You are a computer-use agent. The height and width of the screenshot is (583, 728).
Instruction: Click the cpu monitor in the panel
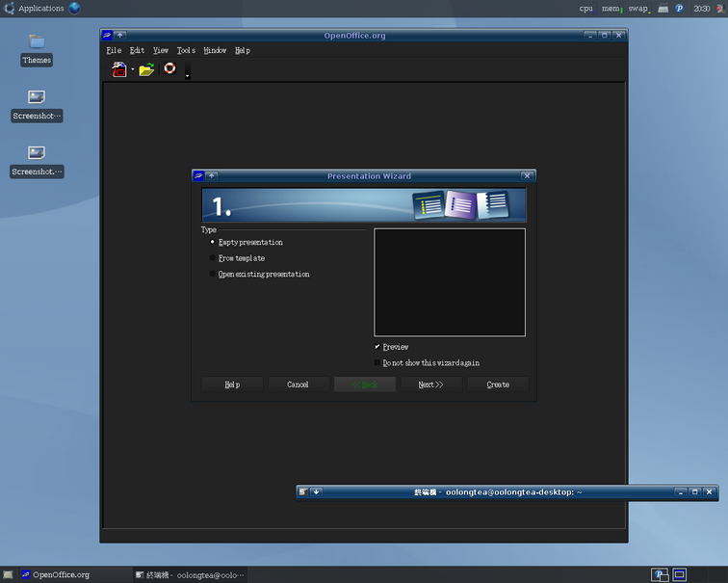coord(586,9)
